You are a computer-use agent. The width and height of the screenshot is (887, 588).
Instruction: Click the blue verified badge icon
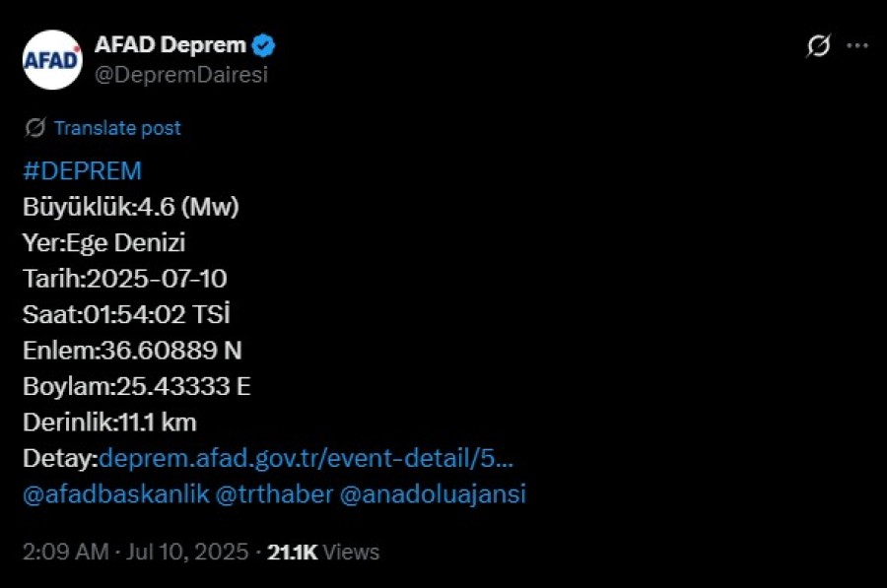click(x=263, y=45)
